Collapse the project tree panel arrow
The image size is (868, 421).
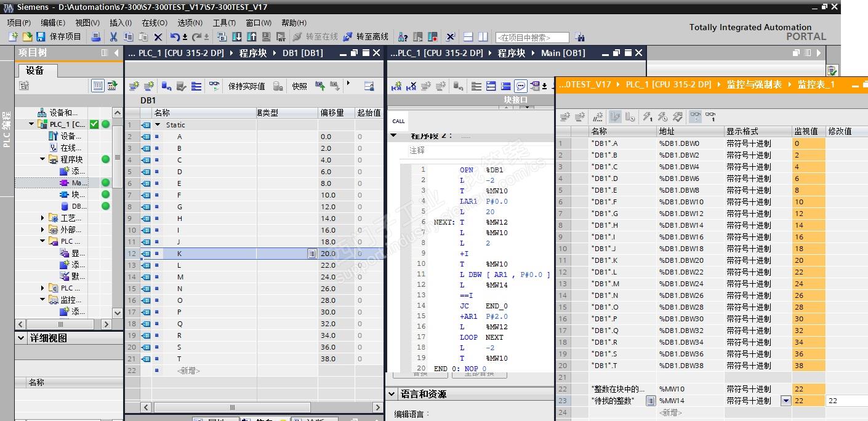coord(117,53)
